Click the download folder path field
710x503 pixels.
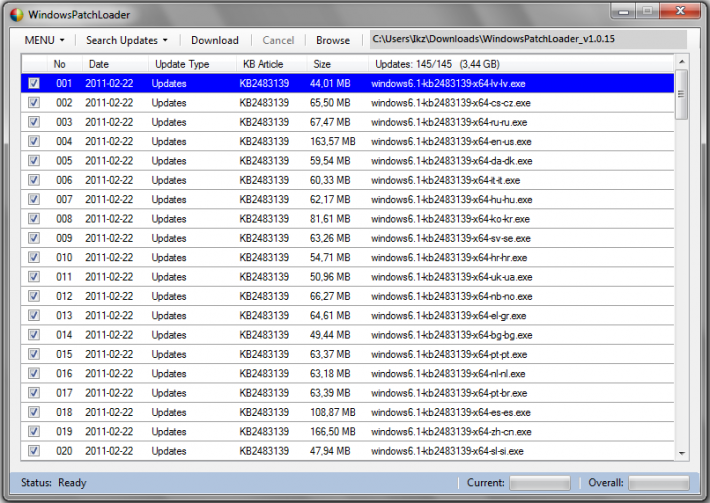click(528, 39)
